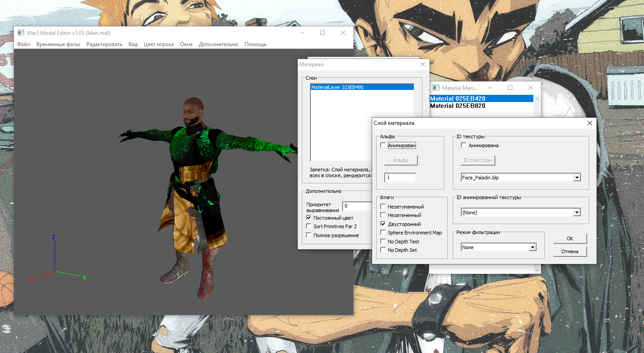Expand the Face_Paladin.blp texture dropdown

577,178
